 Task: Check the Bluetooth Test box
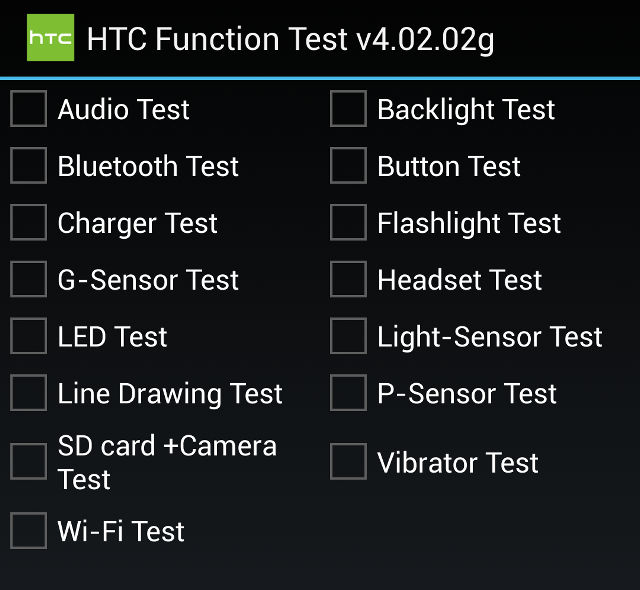(x=29, y=166)
